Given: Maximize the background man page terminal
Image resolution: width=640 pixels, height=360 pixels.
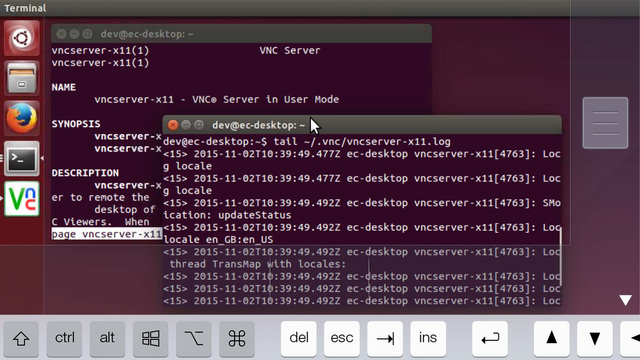Looking at the screenshot, I should (87, 34).
